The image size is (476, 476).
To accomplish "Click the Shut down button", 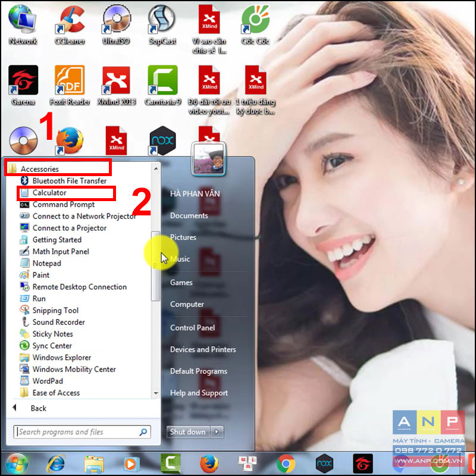I will (x=188, y=432).
